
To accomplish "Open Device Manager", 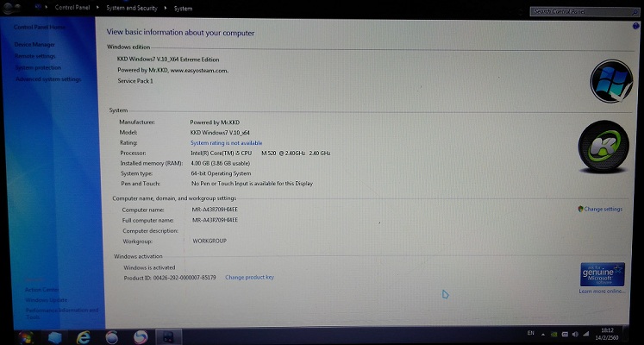I will coord(34,44).
